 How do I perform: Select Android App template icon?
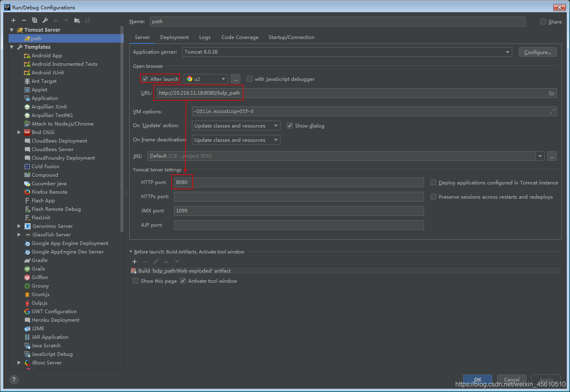[x=27, y=56]
